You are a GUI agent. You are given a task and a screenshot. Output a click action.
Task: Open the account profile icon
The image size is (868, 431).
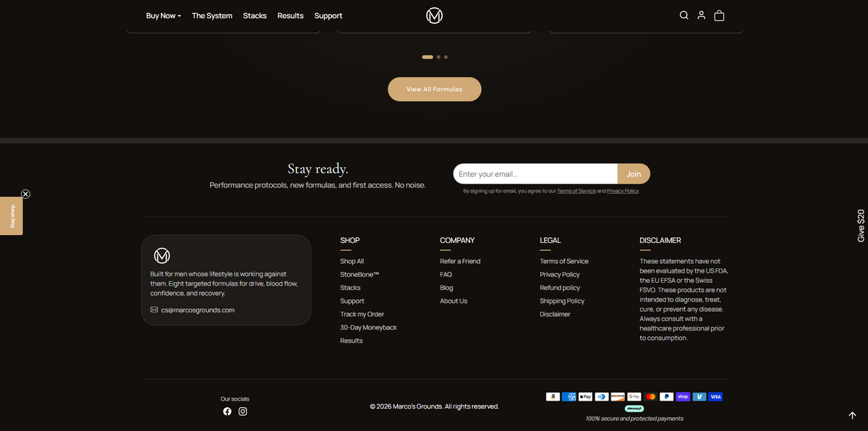click(x=701, y=15)
